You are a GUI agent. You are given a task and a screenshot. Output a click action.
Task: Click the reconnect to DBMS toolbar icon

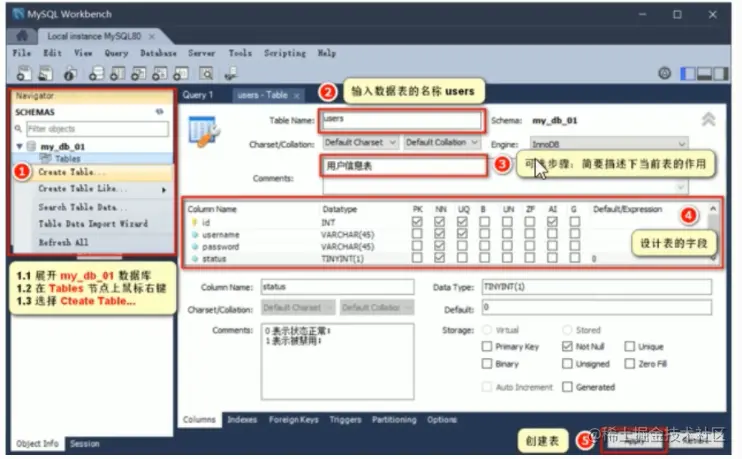pos(231,73)
